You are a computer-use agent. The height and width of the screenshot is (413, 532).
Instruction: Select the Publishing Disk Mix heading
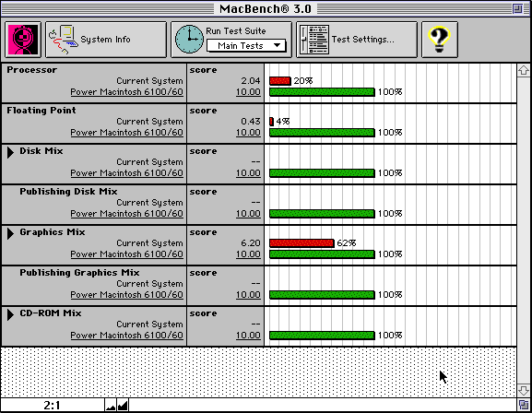click(68, 192)
